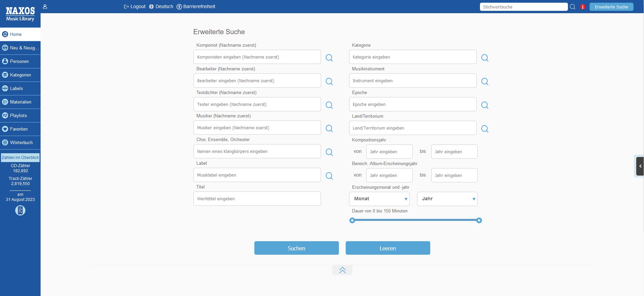Screen dimensions: 644x296
Task: Click the Titel input field
Action: (x=257, y=199)
